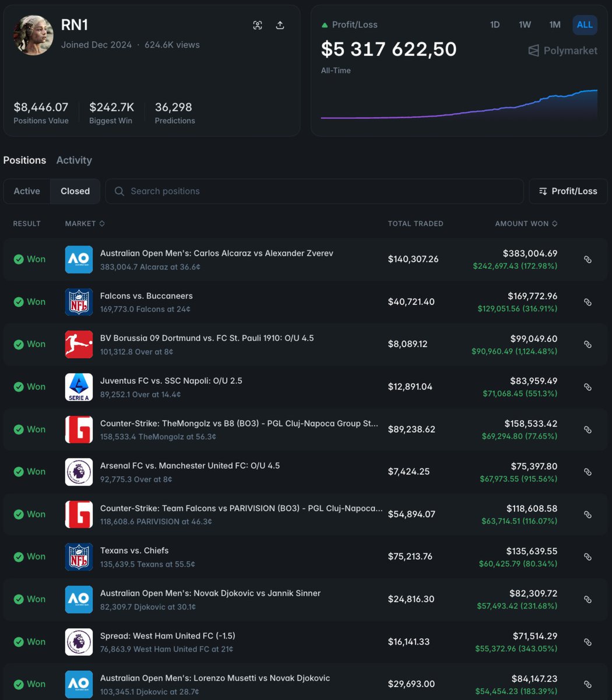Open the Positions tab

coord(24,160)
